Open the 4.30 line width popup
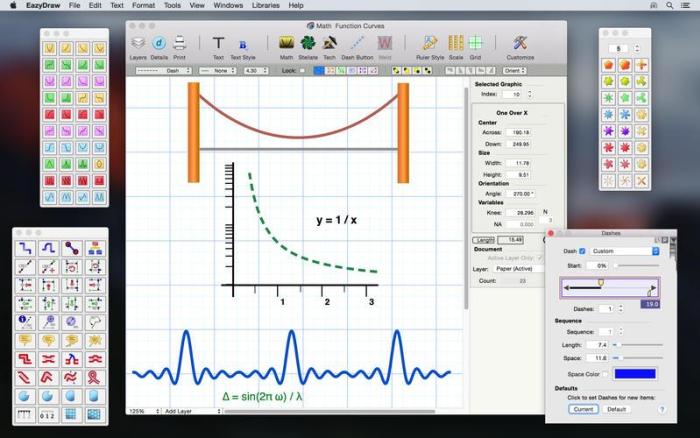700x438 pixels. click(x=256, y=71)
